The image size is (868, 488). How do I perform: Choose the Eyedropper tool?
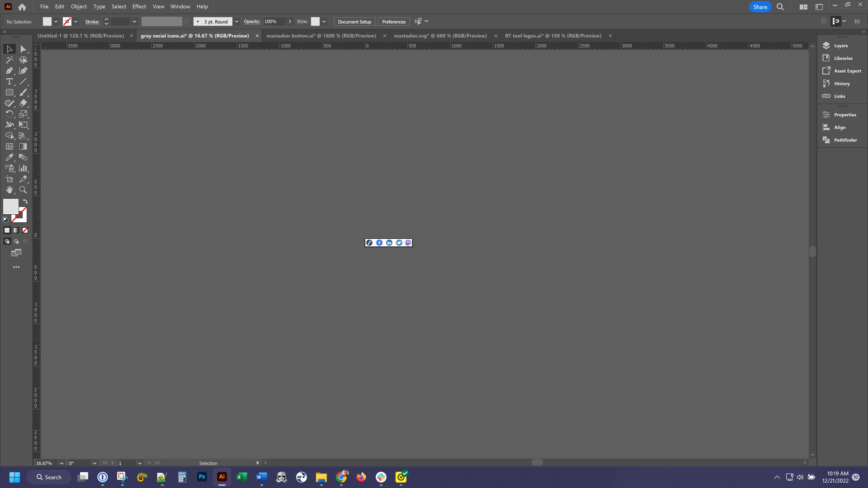click(9, 157)
